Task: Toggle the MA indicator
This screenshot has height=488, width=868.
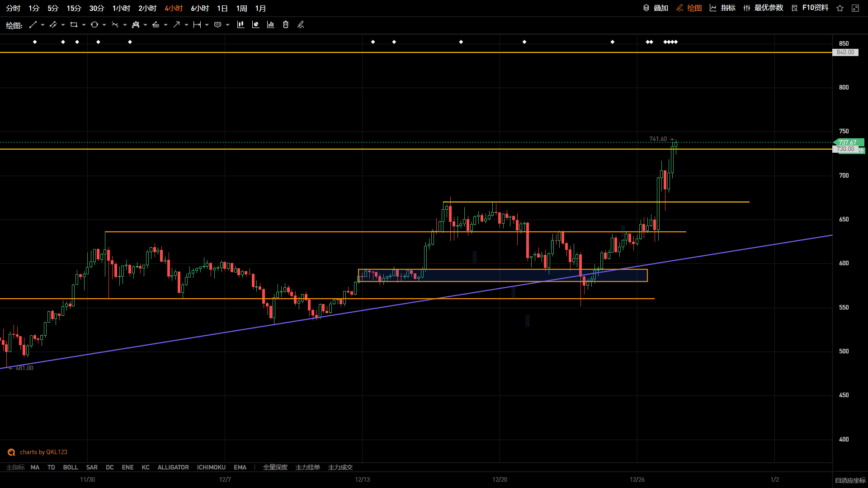Action: [35, 467]
